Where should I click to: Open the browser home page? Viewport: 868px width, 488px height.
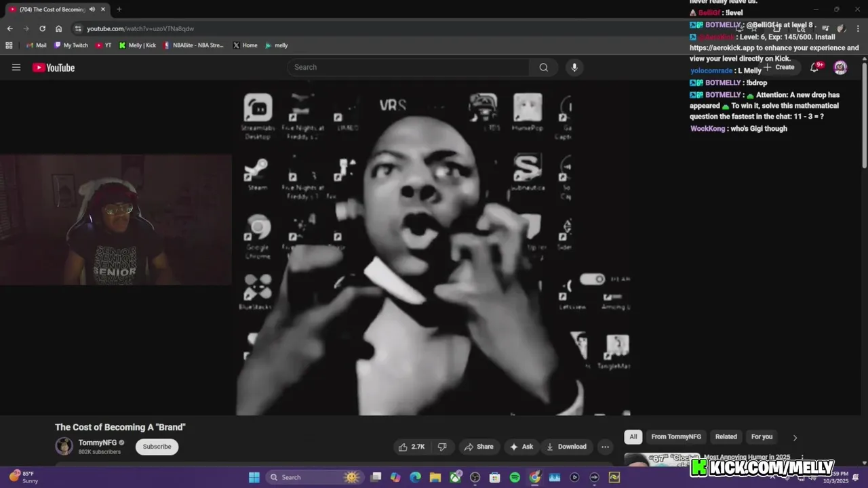click(x=58, y=28)
